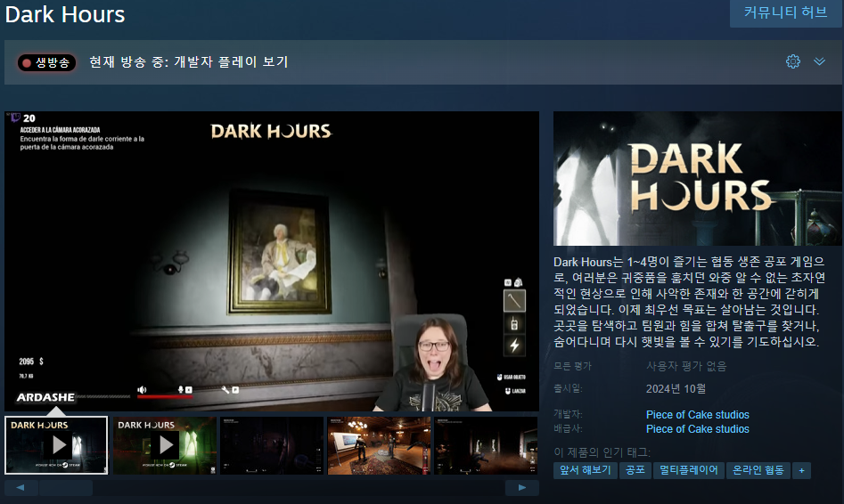The image size is (844, 504).
Task: Open developer link Piece of Cake studios
Action: (698, 415)
